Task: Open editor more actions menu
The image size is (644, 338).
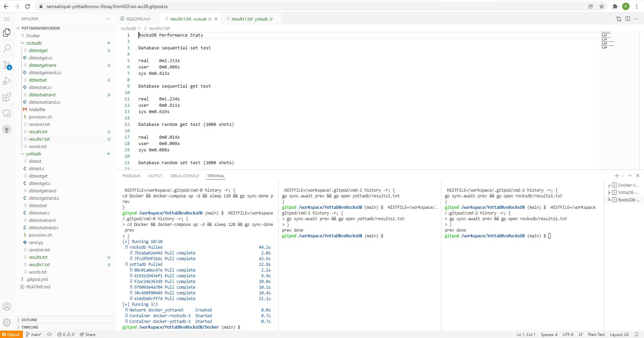Action: point(636,19)
